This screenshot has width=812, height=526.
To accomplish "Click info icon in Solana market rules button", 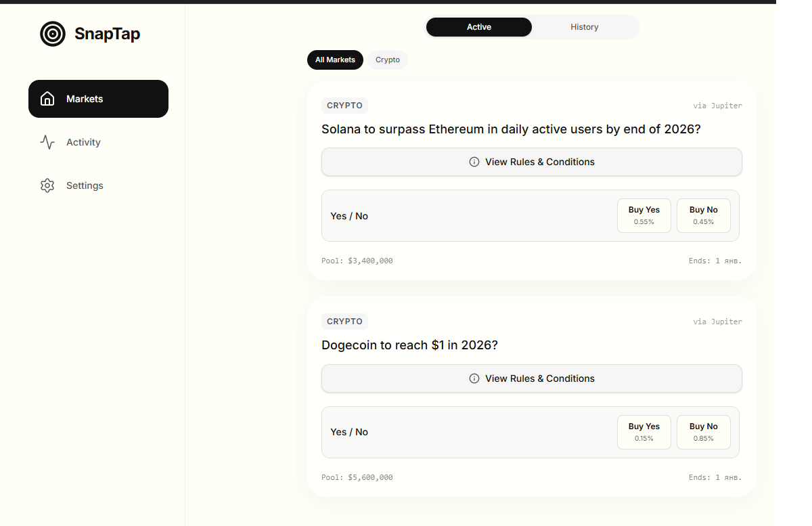I will pyautogui.click(x=474, y=162).
